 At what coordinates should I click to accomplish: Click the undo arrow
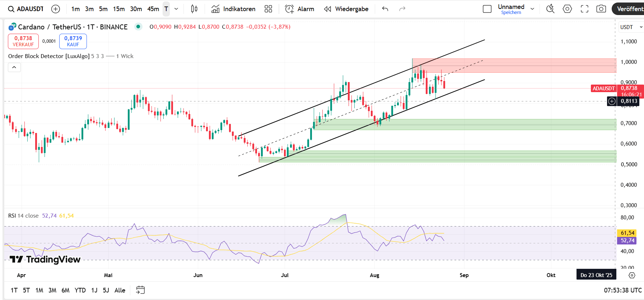[385, 9]
